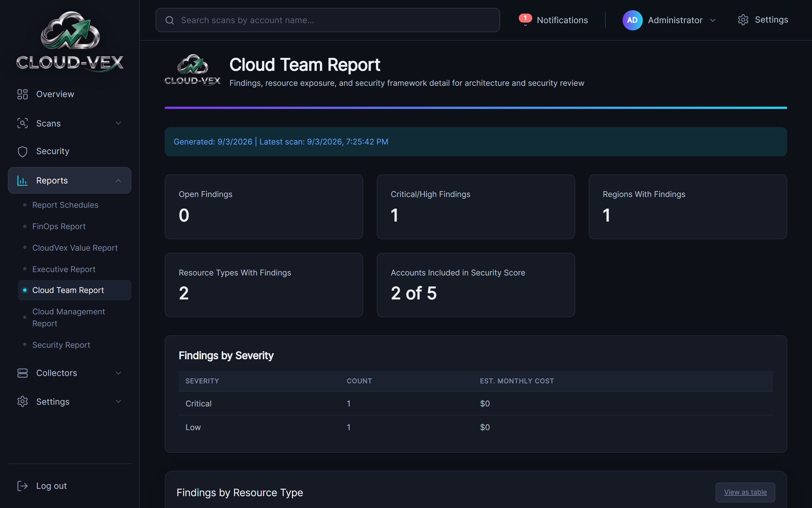Click the Open Findings card
This screenshot has height=508, width=812.
pyautogui.click(x=264, y=207)
